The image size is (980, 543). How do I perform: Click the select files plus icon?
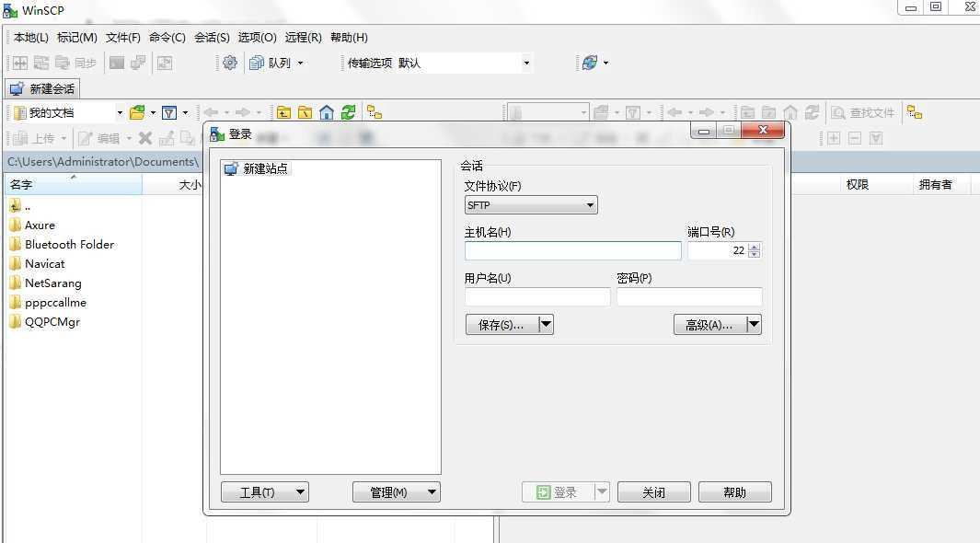[834, 138]
